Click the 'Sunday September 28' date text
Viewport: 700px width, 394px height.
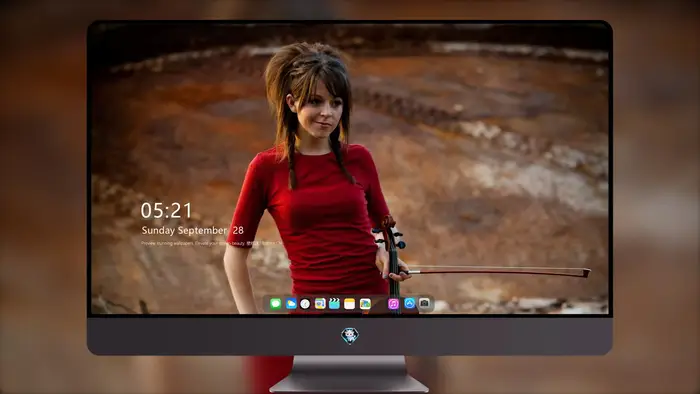point(192,231)
